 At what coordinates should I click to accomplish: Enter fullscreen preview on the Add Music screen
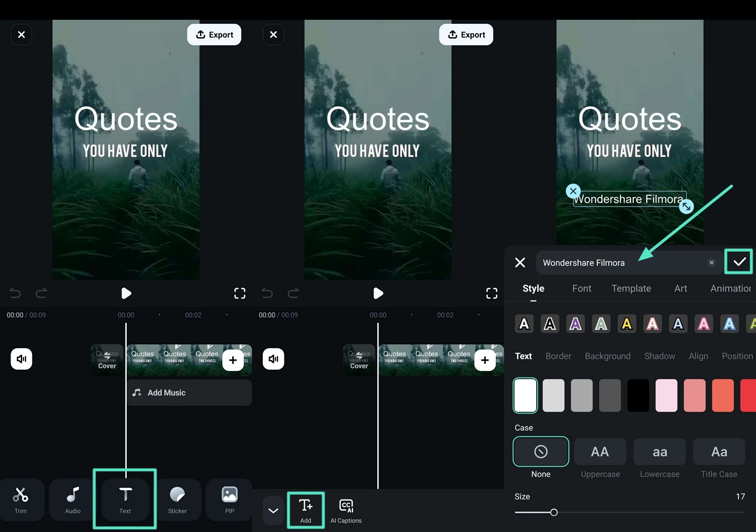240,293
